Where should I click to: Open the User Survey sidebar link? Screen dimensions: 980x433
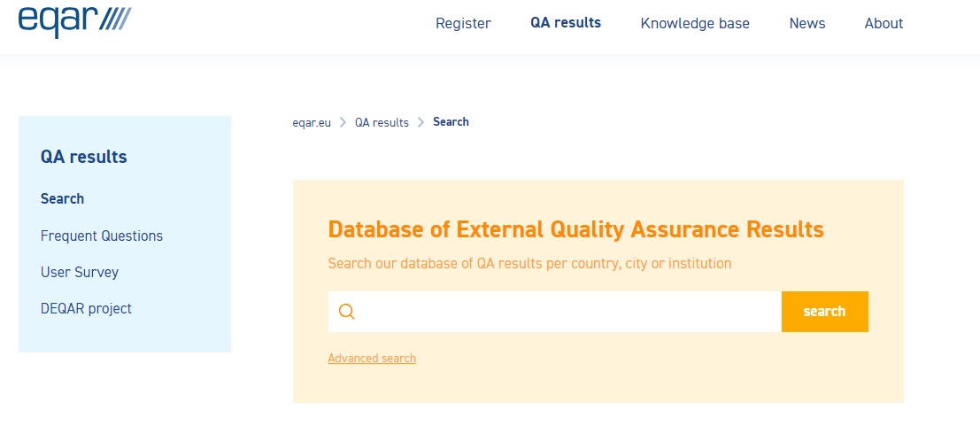(80, 273)
